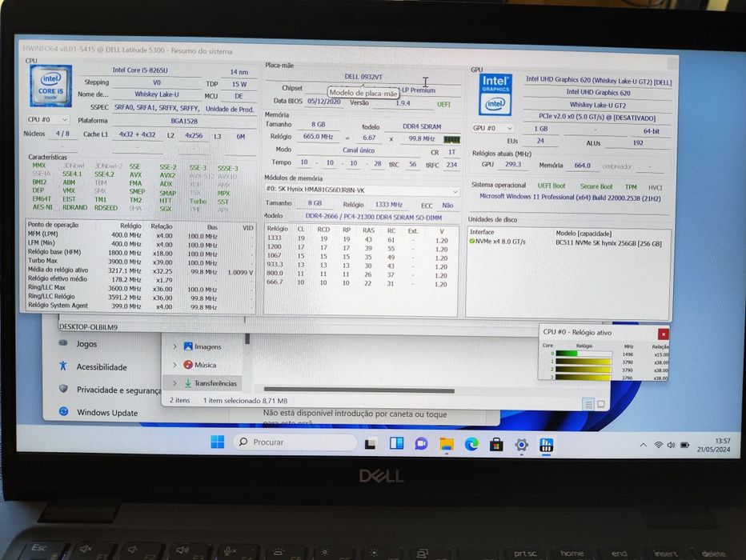Open Chat app from taskbar
This screenshot has width=746, height=560.
(421, 444)
